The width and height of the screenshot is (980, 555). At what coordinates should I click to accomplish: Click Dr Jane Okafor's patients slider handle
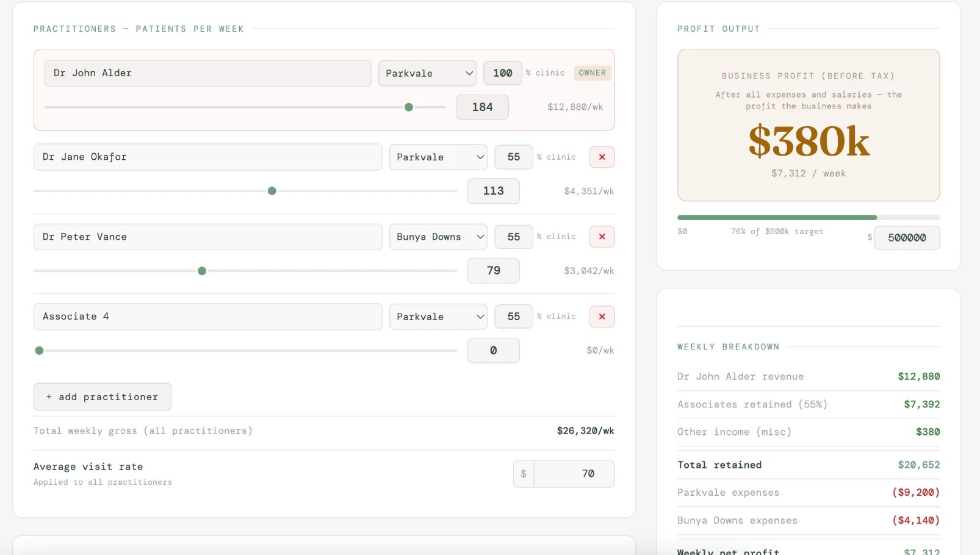click(x=272, y=191)
